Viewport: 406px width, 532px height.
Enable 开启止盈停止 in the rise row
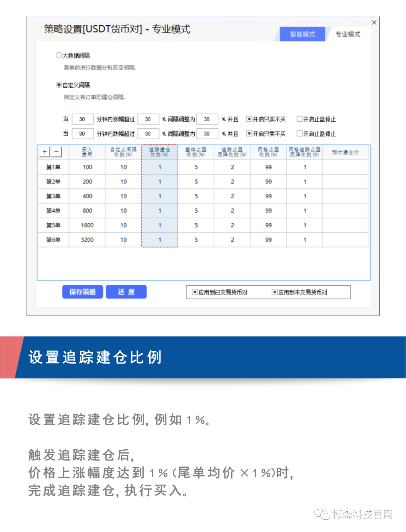point(300,119)
